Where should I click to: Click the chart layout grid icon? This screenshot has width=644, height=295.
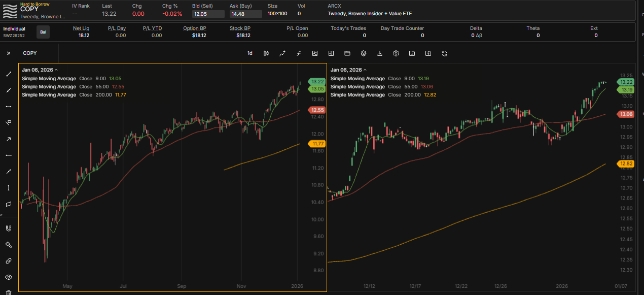(331, 53)
